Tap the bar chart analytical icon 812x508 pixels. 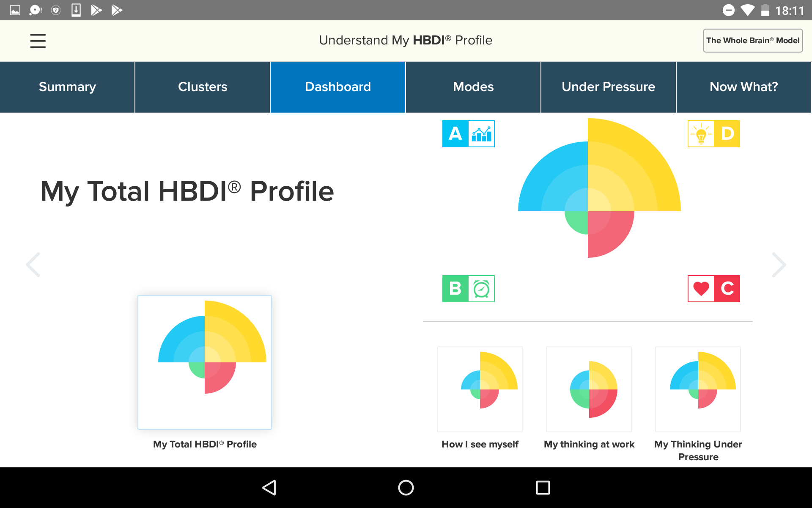[x=482, y=134]
